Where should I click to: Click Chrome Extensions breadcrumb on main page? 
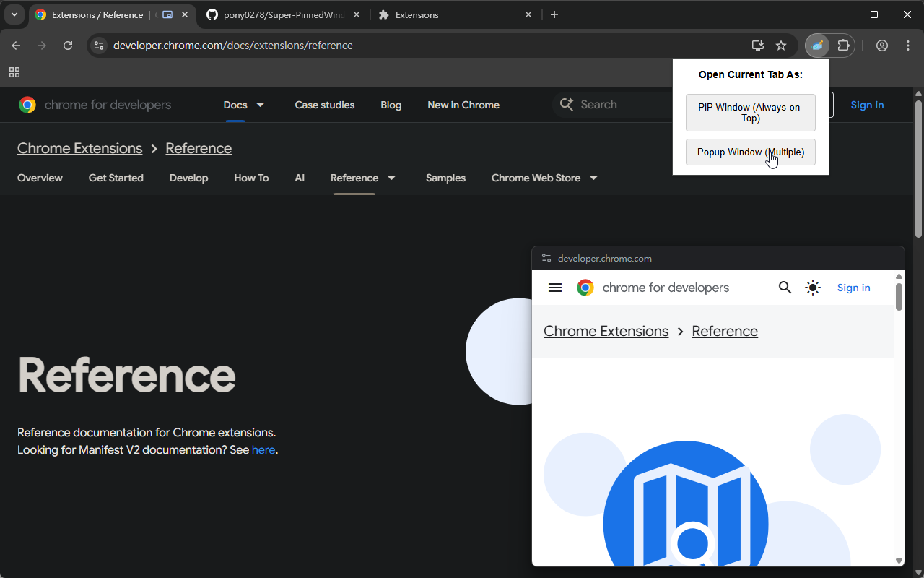[x=80, y=148]
